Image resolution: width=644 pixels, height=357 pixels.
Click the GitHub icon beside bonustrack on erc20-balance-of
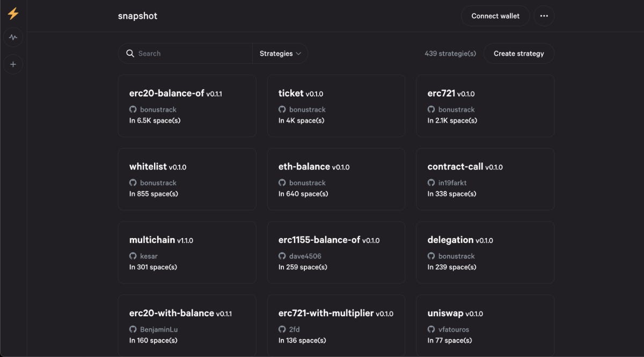coord(133,109)
